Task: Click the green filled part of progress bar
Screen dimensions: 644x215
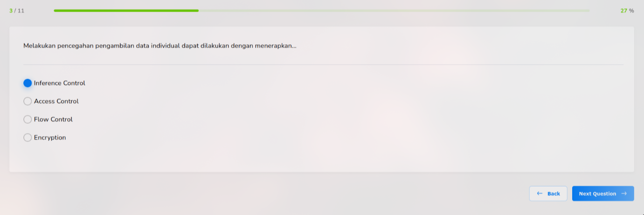Action: [126, 10]
